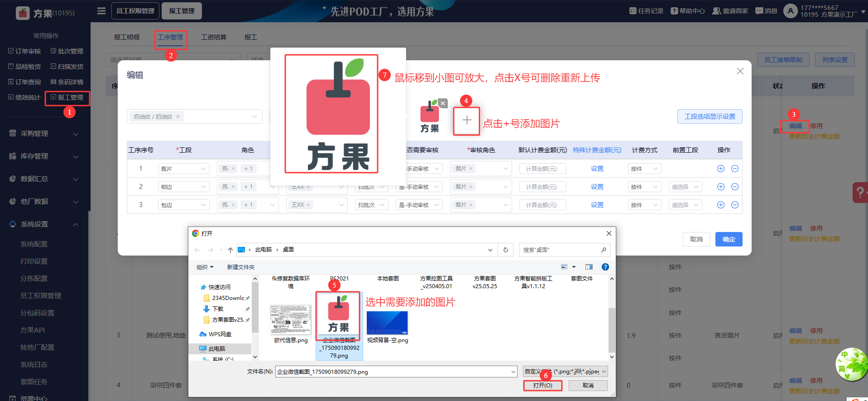
Task: Click 设置 link for process step 1
Action: point(597,169)
